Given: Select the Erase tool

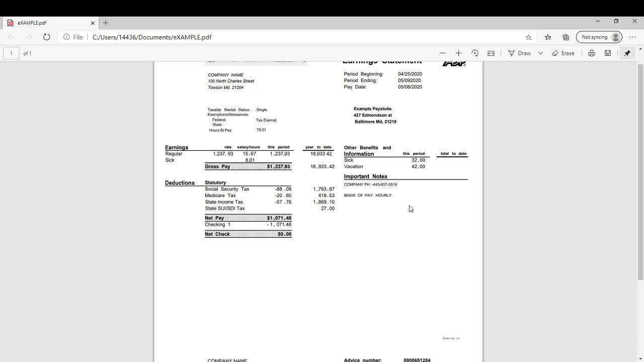Looking at the screenshot, I should [563, 53].
